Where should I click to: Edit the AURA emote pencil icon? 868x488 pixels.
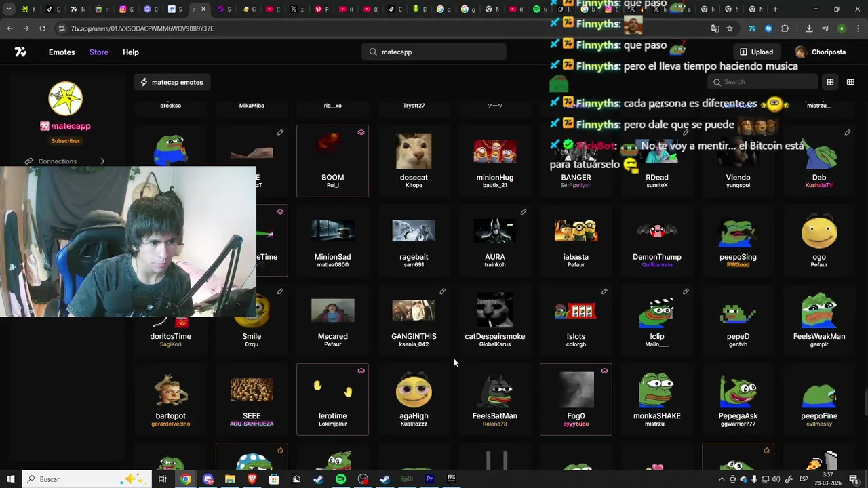[x=524, y=212]
